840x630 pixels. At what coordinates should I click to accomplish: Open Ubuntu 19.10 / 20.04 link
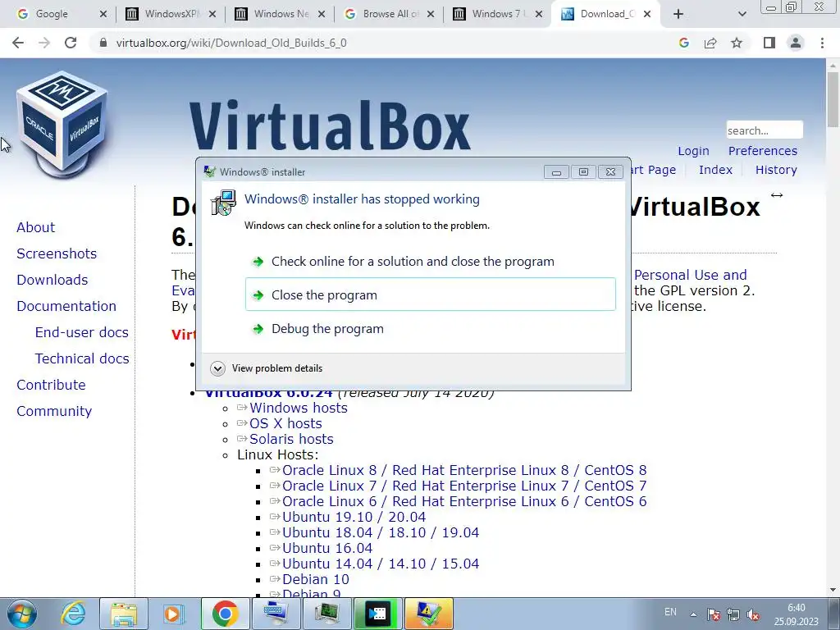(354, 517)
